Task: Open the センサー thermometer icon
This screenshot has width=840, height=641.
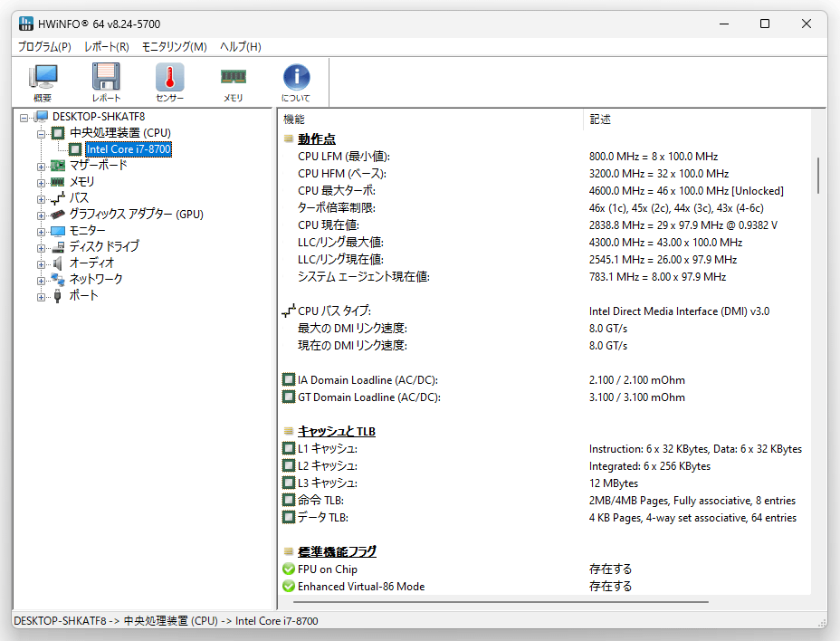Action: (x=170, y=82)
